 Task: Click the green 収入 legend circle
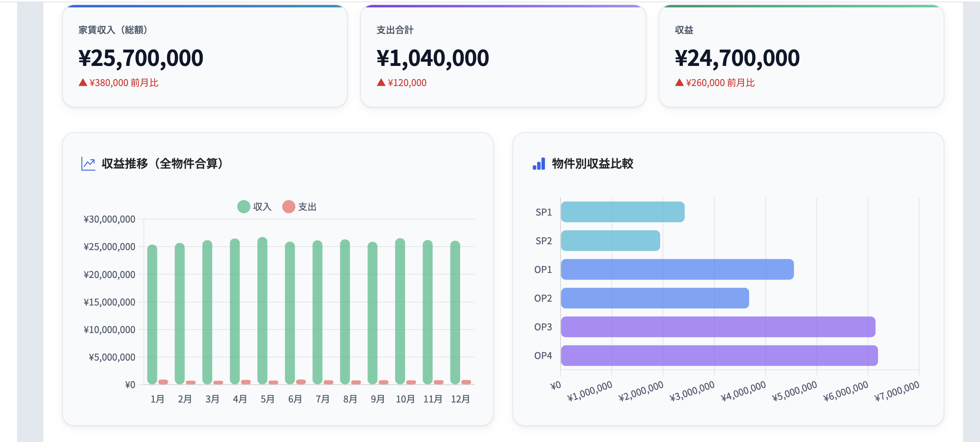[243, 207]
